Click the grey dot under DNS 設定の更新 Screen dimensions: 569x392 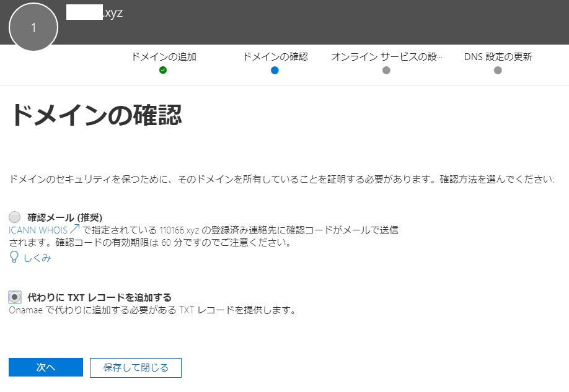[498, 71]
